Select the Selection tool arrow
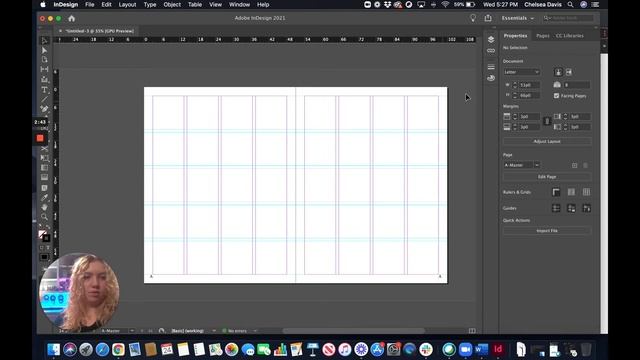This screenshot has height=360, width=640. click(44, 40)
